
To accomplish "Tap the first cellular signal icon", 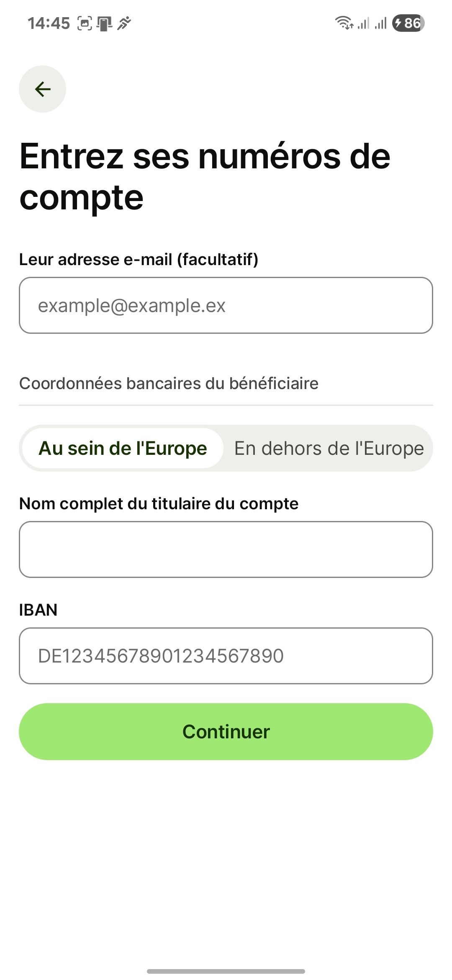I will [363, 23].
